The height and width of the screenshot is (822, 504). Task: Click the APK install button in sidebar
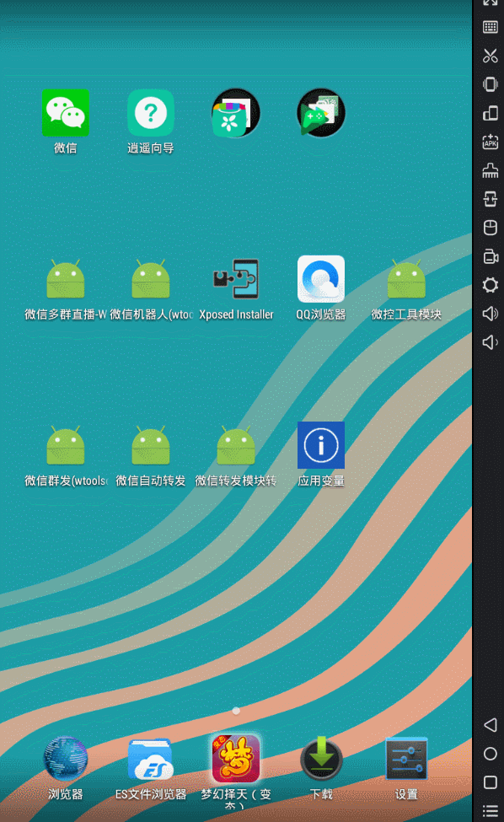[491, 142]
